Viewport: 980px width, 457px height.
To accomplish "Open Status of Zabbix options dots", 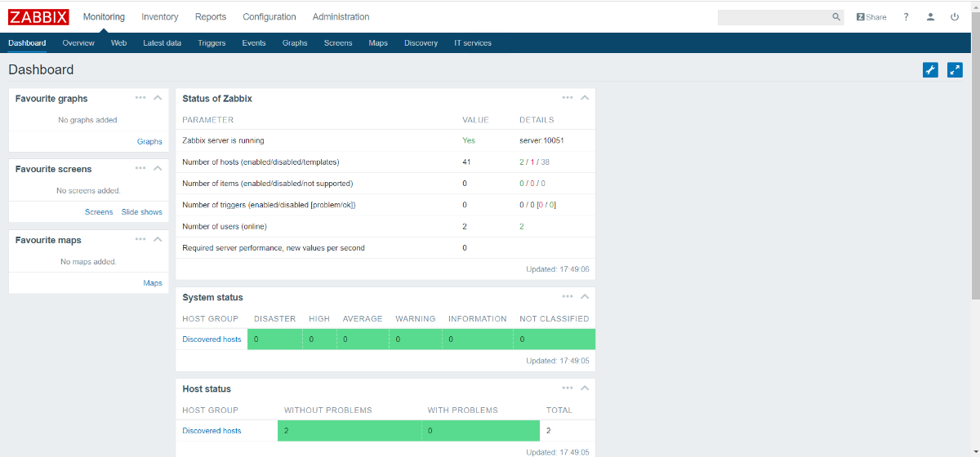I will point(568,98).
